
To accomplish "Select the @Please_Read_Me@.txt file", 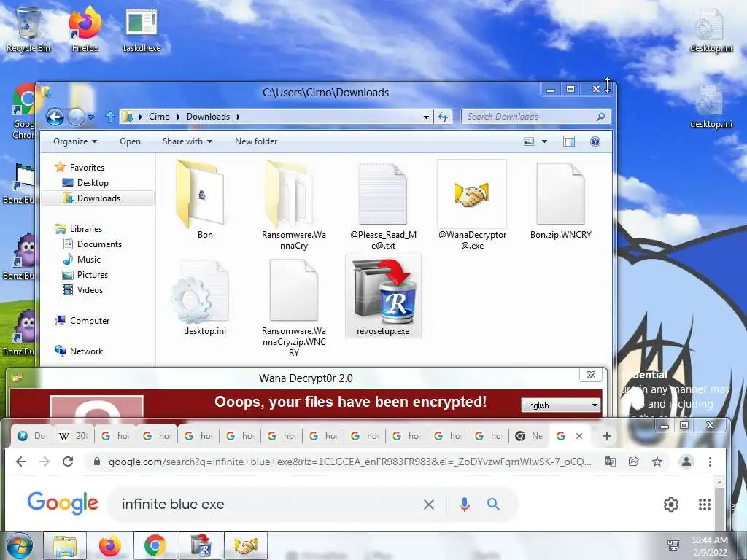I will pos(383,205).
